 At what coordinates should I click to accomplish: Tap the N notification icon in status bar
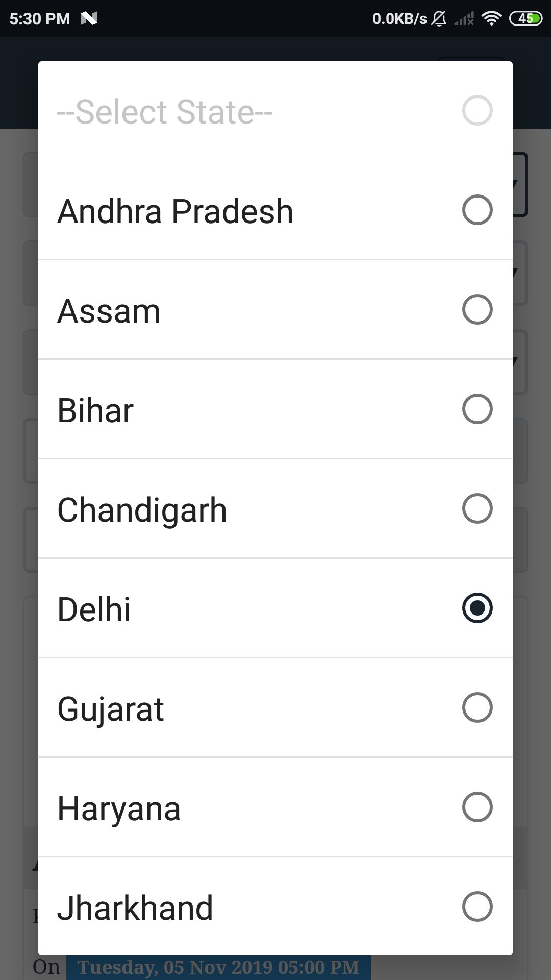pos(89,19)
